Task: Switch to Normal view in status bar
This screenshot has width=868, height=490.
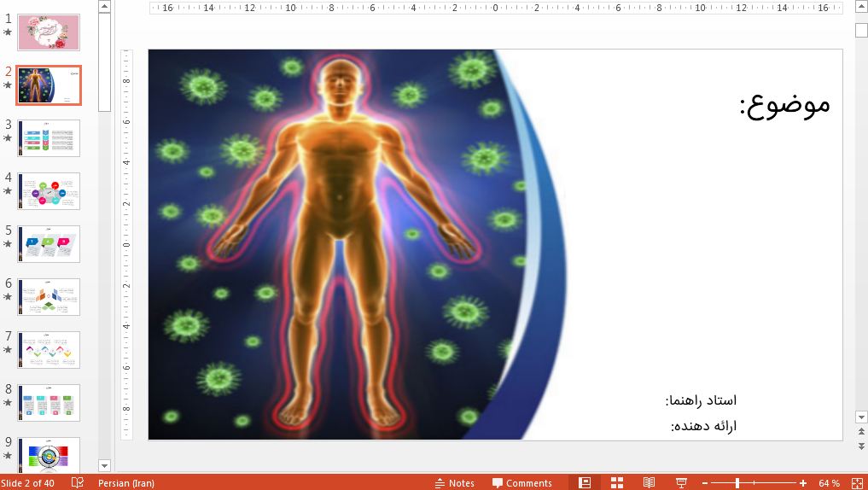Action: point(584,482)
